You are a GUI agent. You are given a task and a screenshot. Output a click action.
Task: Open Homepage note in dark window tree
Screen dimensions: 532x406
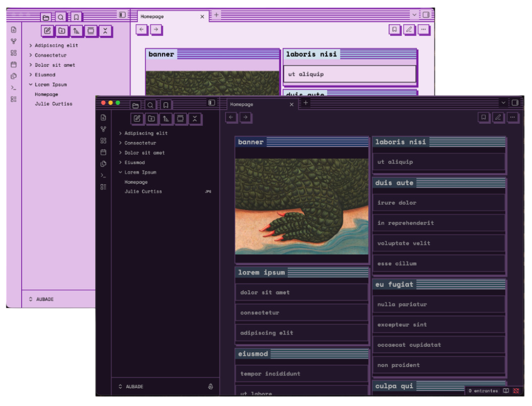136,182
